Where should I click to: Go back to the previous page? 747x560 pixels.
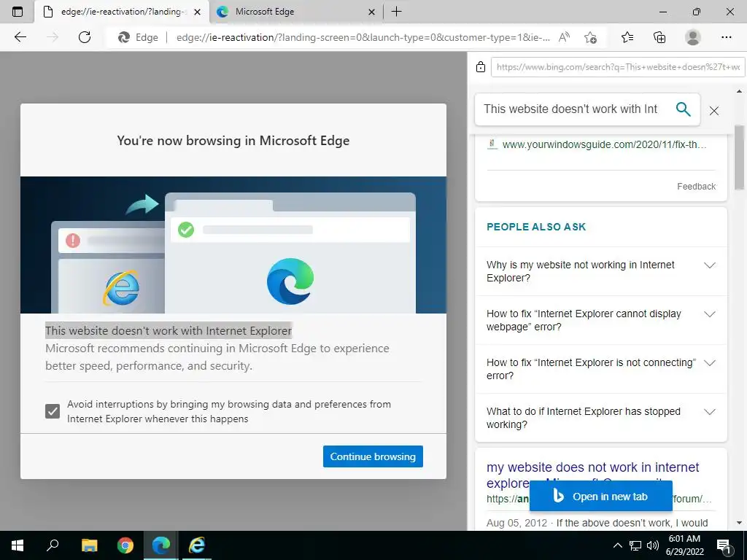click(20, 37)
